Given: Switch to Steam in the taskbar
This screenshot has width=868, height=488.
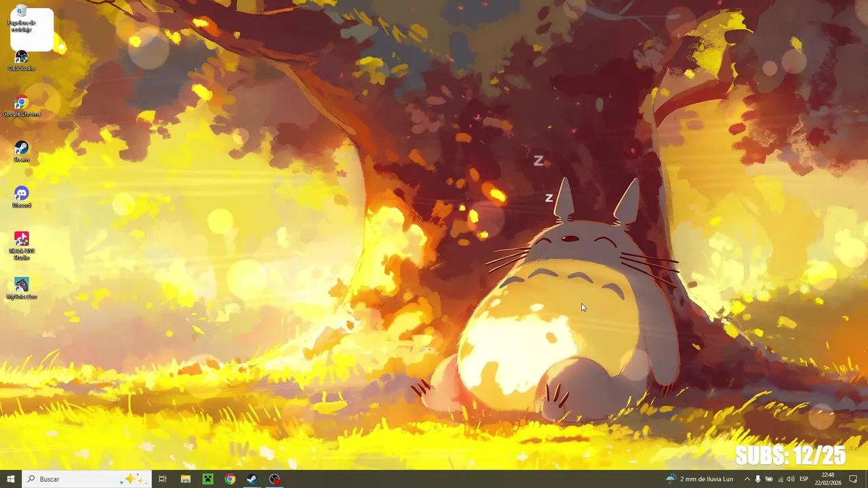Looking at the screenshot, I should coord(252,479).
